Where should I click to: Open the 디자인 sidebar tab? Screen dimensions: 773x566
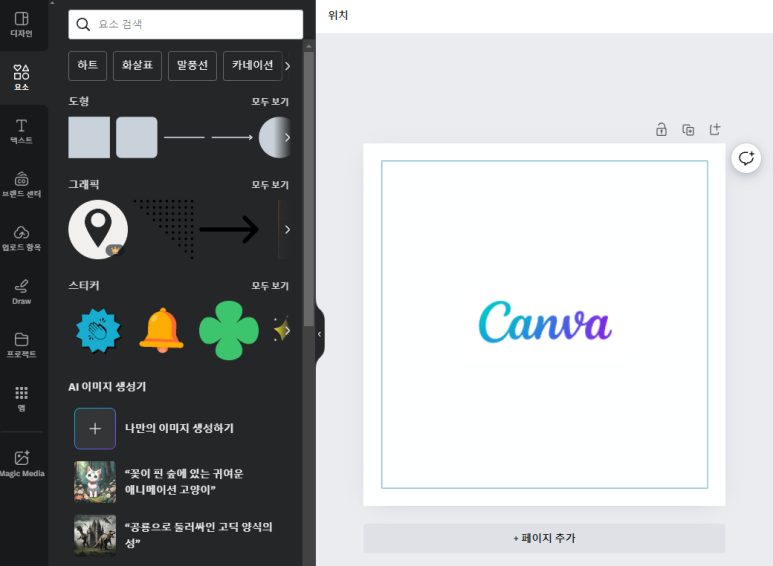pos(22,25)
